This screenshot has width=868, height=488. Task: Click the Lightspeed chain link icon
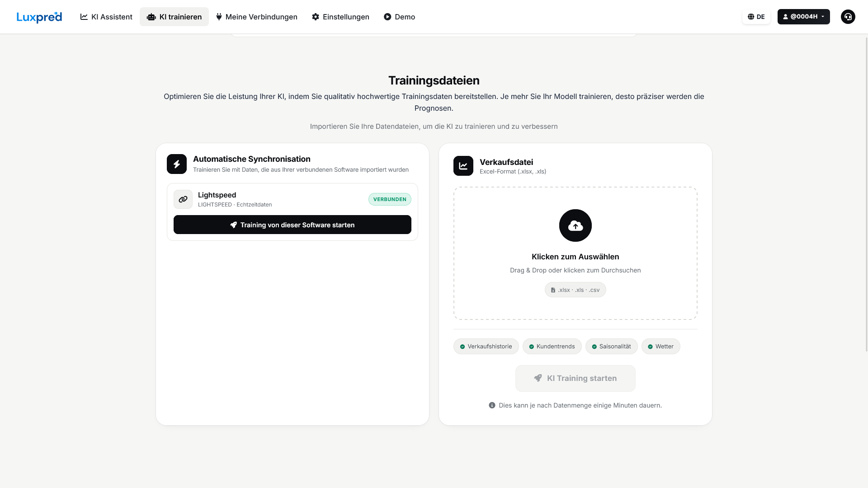[183, 199]
